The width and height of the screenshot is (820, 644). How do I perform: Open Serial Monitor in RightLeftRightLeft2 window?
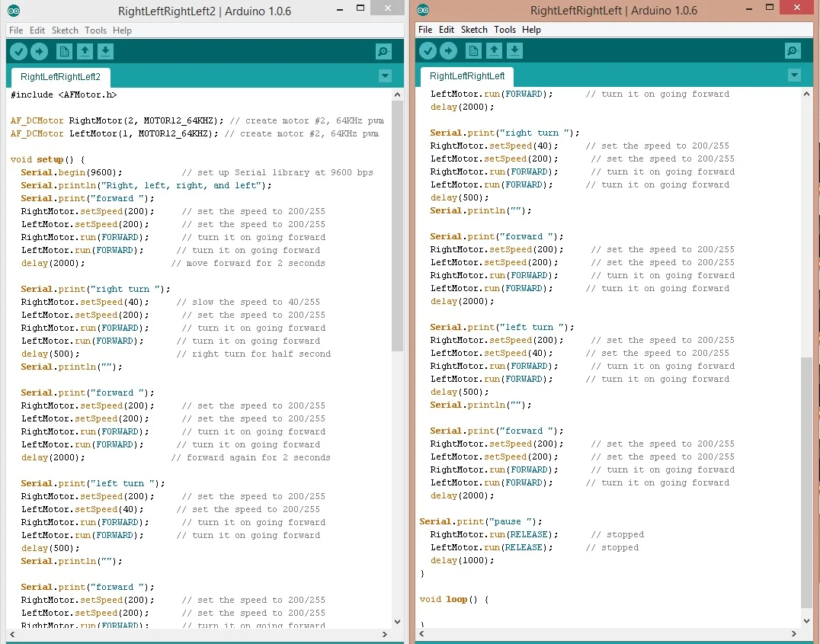[x=384, y=51]
